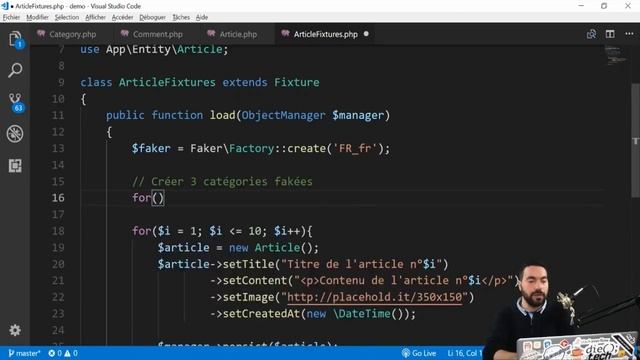Viewport: 640px width, 360px height.
Task: Open the Fichier menu
Action: 11,17
